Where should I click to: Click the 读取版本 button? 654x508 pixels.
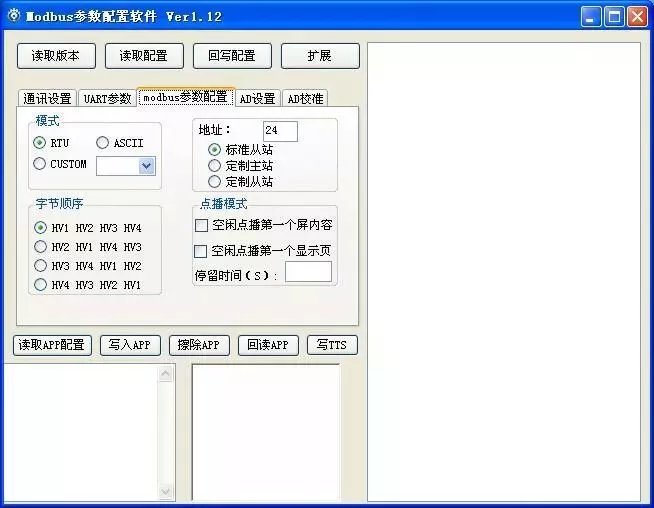point(56,56)
